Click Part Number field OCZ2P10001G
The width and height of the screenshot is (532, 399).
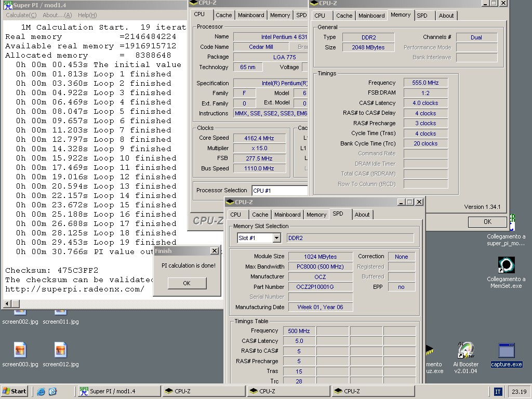[x=320, y=287]
